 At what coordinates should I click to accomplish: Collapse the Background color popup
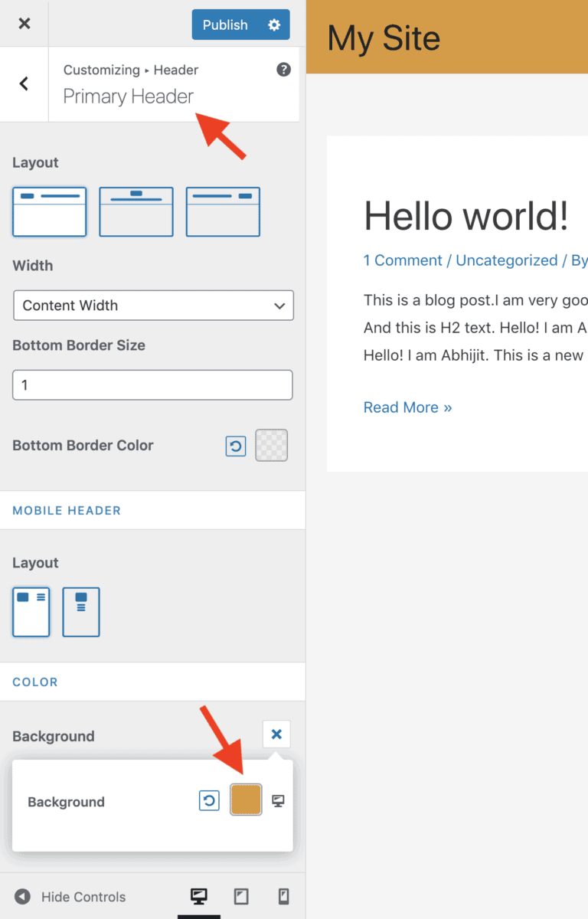[276, 735]
